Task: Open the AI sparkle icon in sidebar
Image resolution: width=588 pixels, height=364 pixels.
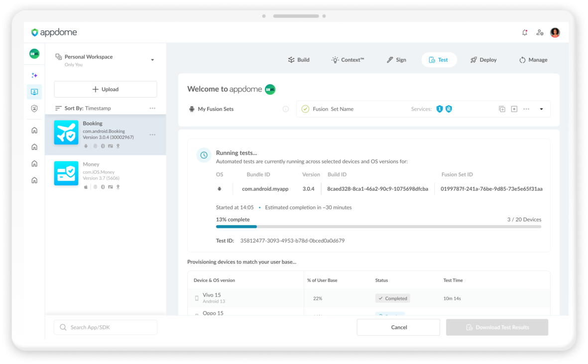Action: click(34, 75)
